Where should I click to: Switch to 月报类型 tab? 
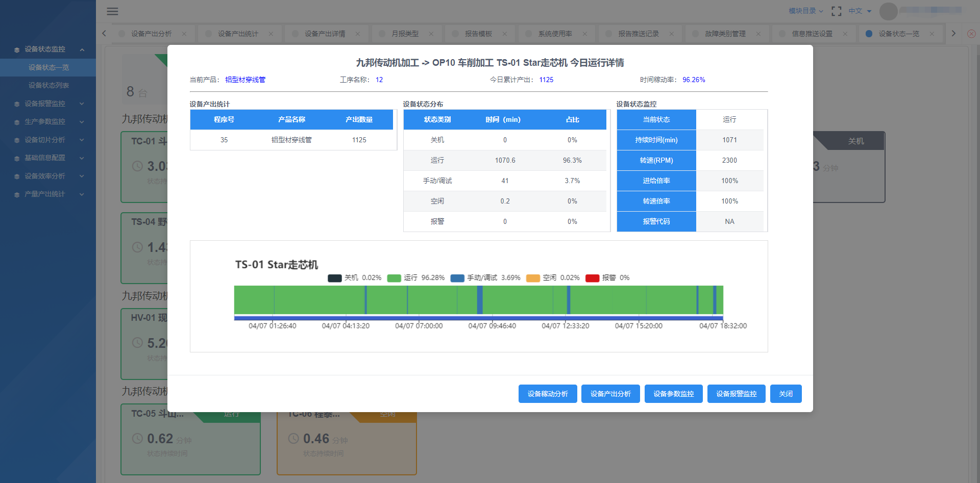pyautogui.click(x=405, y=34)
